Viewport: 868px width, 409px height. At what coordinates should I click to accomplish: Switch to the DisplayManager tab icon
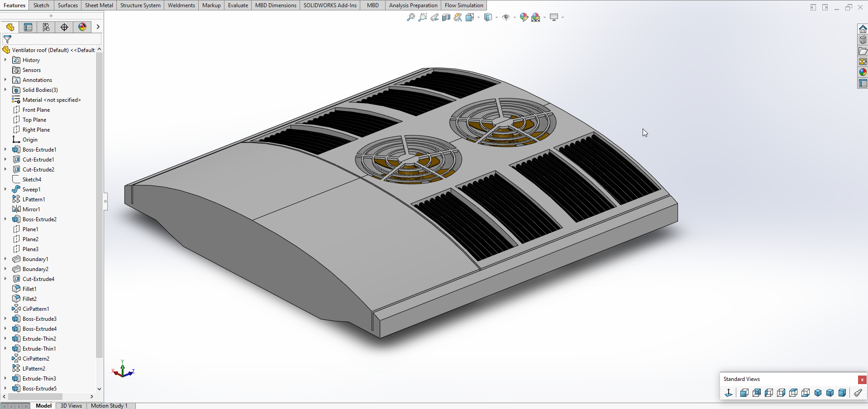point(82,27)
